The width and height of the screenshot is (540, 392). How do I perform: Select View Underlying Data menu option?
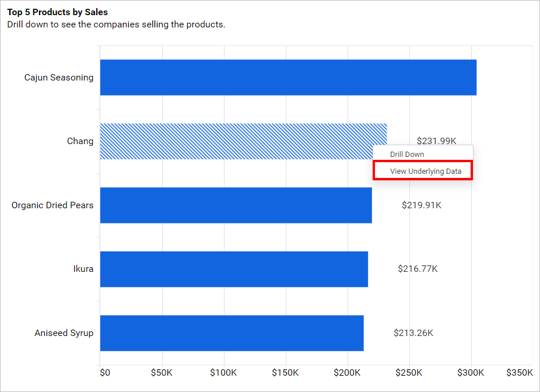(425, 171)
